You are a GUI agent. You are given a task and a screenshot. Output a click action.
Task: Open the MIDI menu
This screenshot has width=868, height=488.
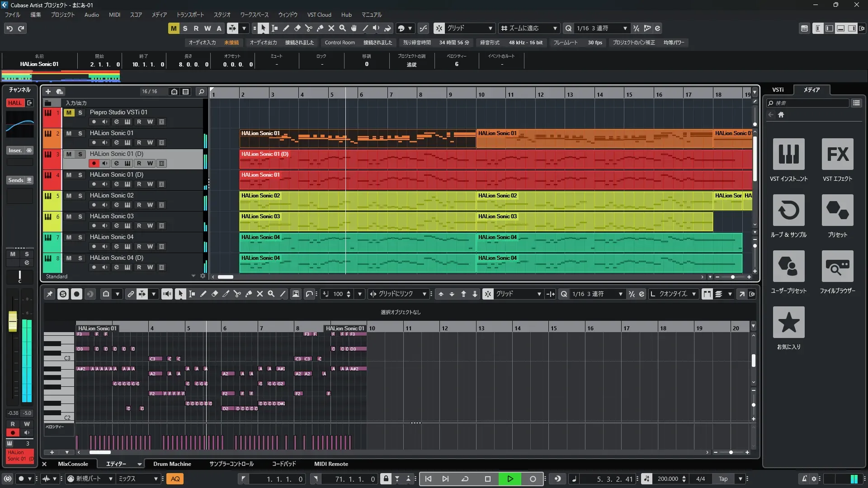114,15
